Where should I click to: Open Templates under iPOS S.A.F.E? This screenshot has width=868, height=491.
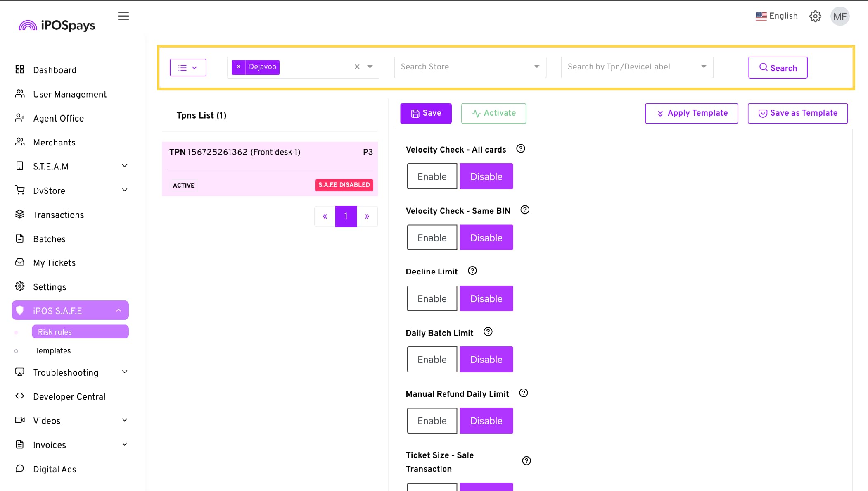(x=53, y=350)
